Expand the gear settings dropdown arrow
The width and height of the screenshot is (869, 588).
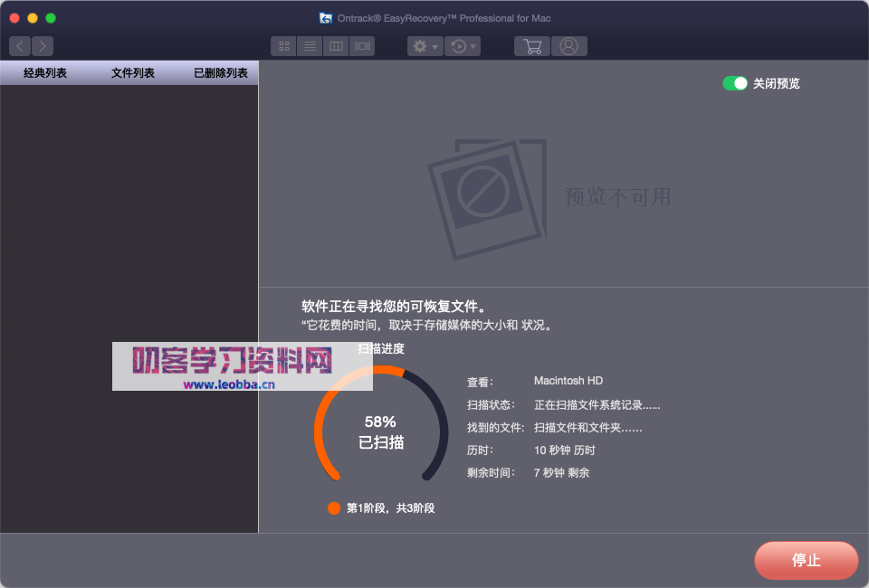433,46
